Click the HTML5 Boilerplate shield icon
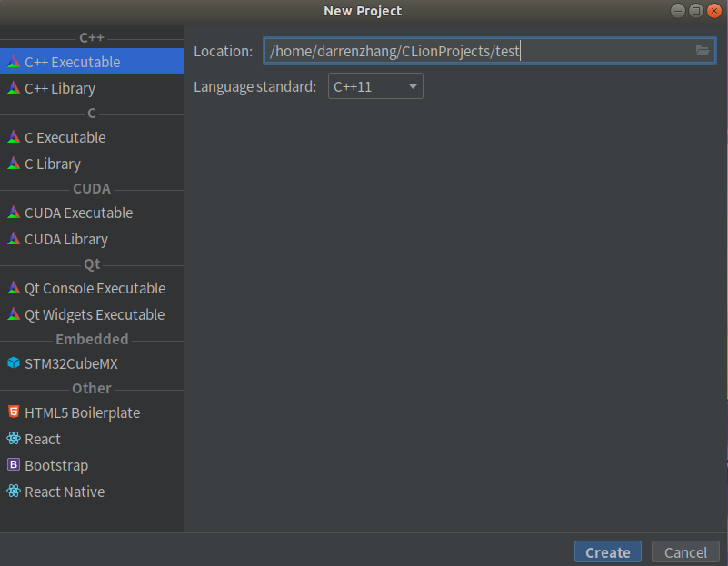 [x=14, y=412]
